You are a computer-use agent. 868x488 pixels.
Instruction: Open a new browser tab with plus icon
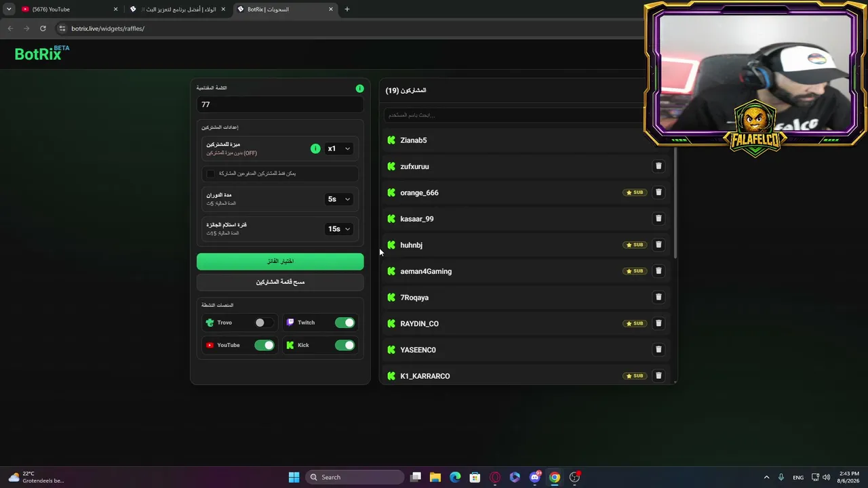coord(347,9)
